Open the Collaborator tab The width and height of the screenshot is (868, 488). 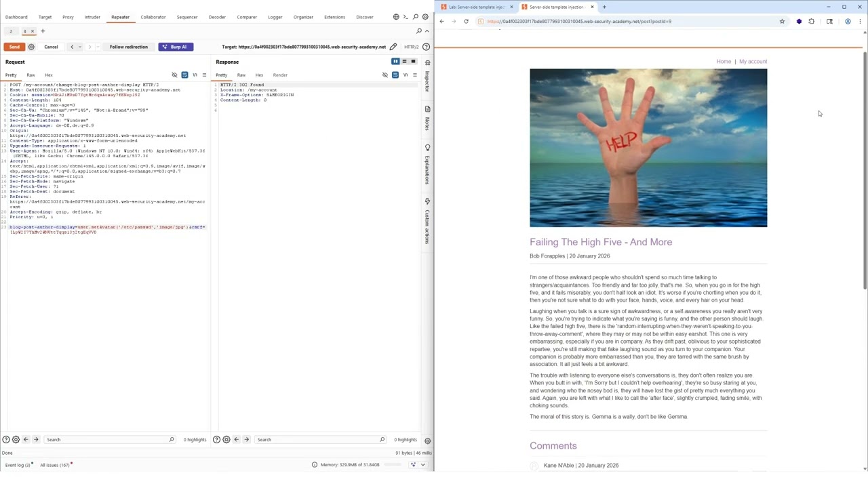coord(153,17)
